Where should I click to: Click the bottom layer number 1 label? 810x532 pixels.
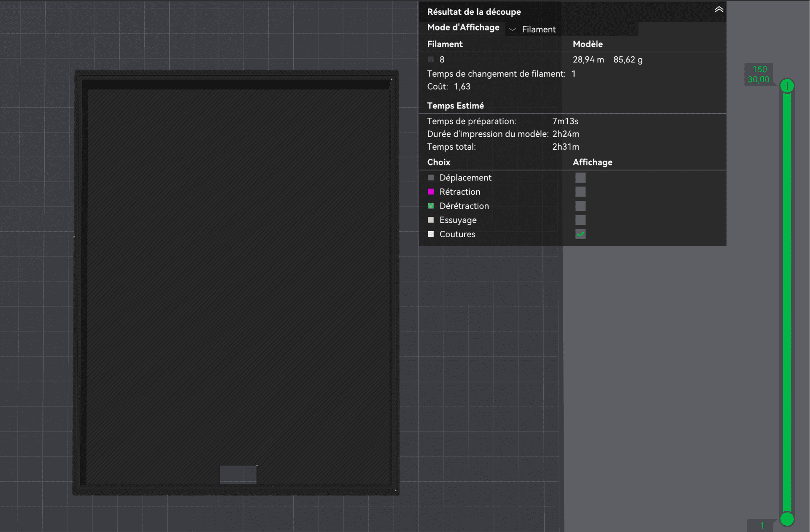pos(761,525)
